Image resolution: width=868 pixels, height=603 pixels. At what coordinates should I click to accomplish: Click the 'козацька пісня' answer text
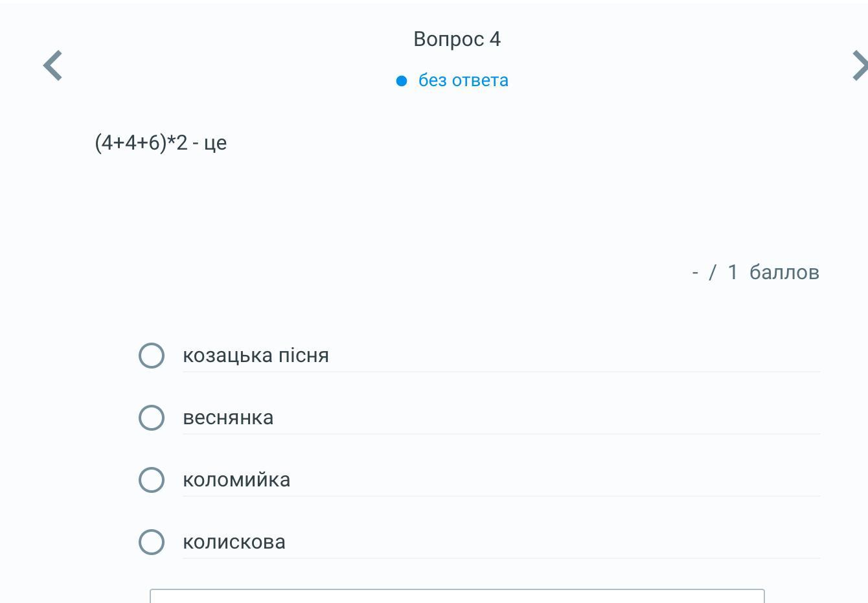point(256,356)
